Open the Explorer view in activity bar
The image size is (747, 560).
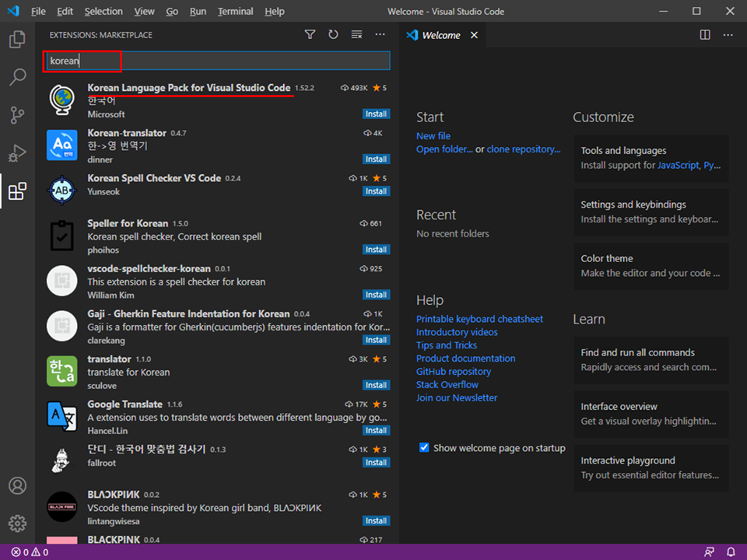(17, 39)
